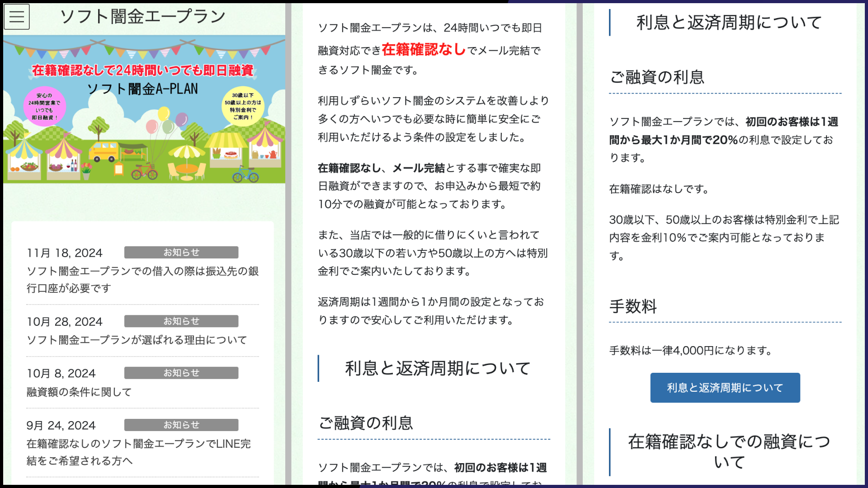Click the paragraph beginning 利用しずらいソフト闇金のシステム
This screenshot has height=488, width=868.
(x=434, y=119)
